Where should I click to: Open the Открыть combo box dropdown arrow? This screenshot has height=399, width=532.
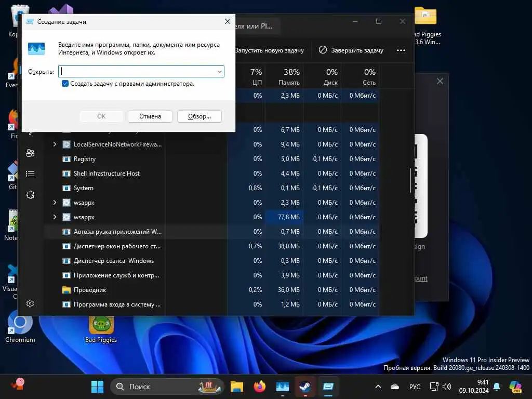220,72
